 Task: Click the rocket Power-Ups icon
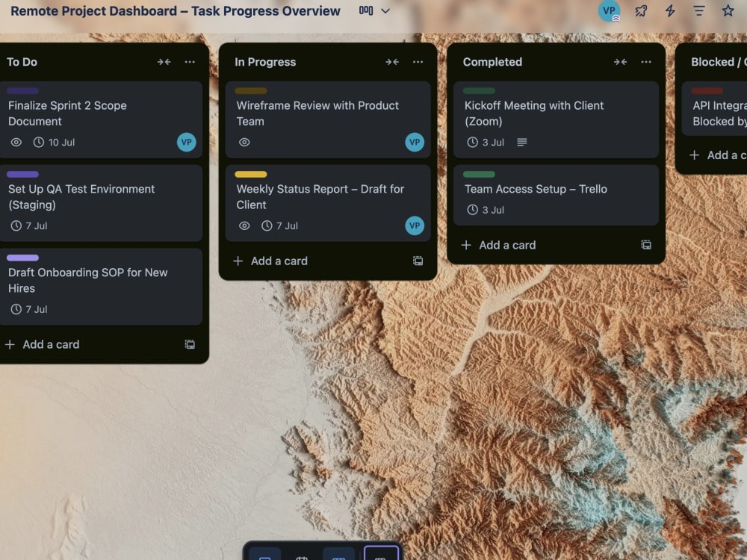[x=641, y=10]
